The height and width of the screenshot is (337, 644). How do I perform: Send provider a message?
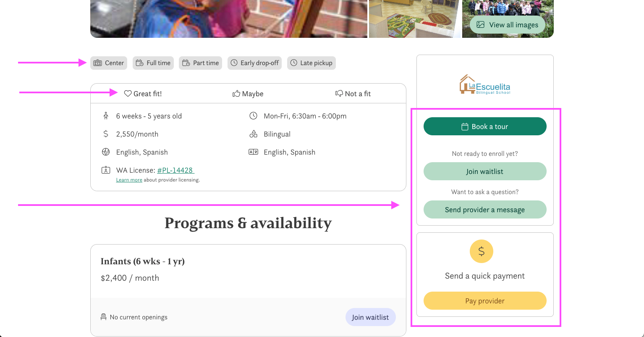(x=485, y=210)
